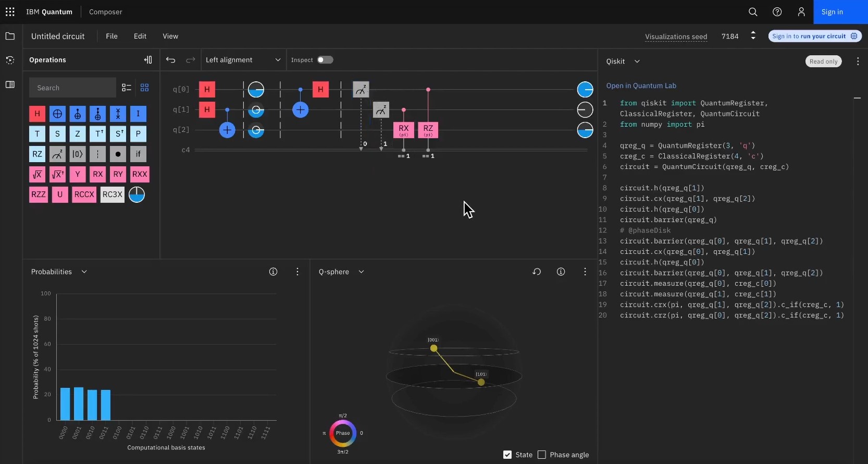Image resolution: width=868 pixels, height=464 pixels.
Task: Open the user profile icon
Action: point(801,11)
